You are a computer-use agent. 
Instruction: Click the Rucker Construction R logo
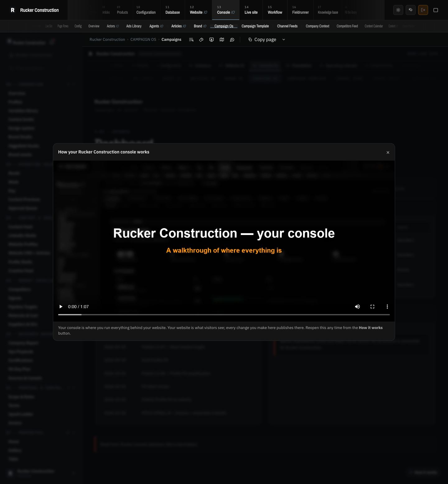pos(13,10)
